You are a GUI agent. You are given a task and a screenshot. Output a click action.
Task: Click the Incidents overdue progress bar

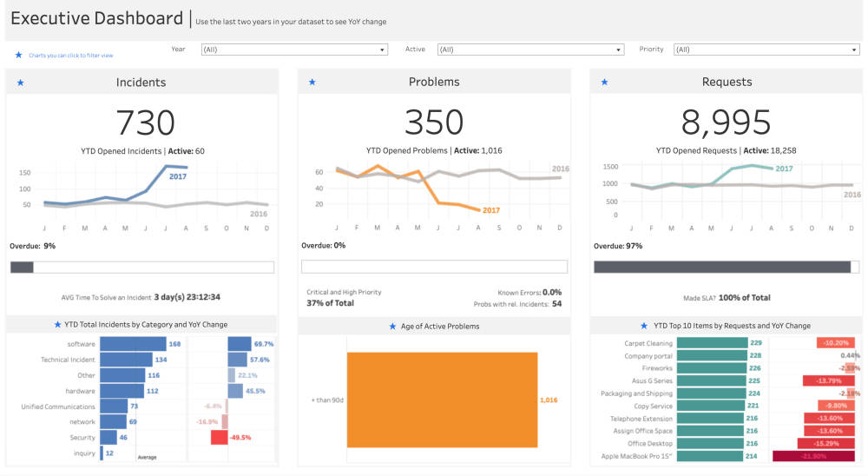coord(142,267)
